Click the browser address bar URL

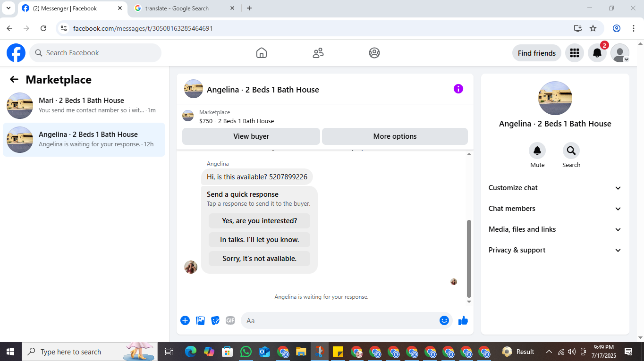click(x=143, y=28)
